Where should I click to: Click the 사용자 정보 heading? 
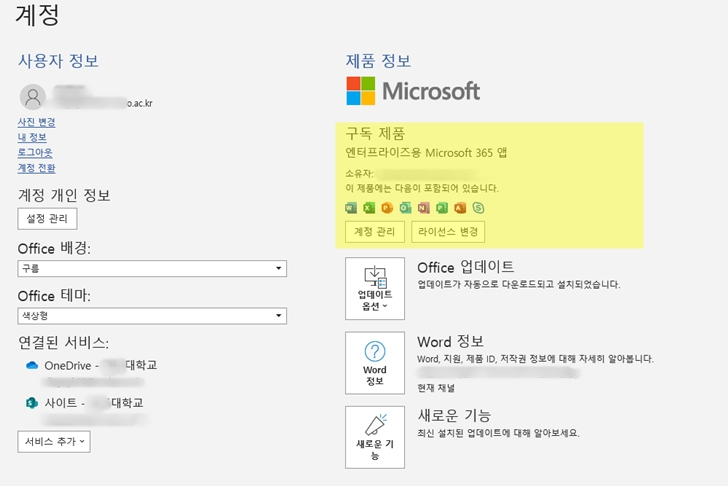coord(58,61)
